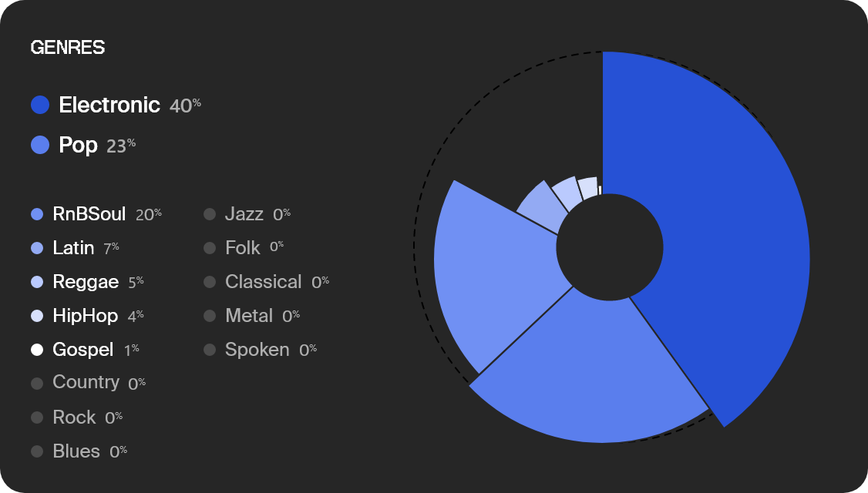Click the Electronic genre color dot
The image size is (868, 493).
pyautogui.click(x=40, y=105)
